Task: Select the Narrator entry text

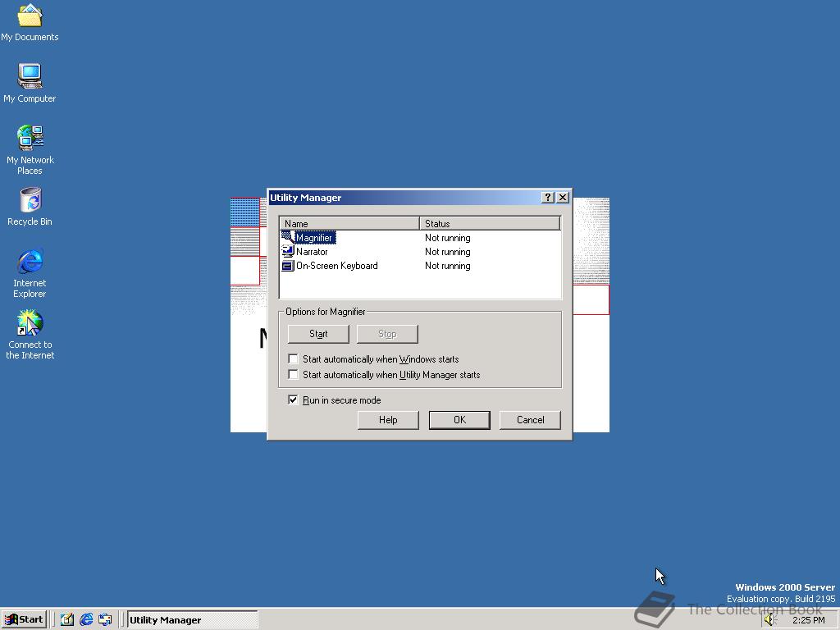Action: click(x=312, y=252)
